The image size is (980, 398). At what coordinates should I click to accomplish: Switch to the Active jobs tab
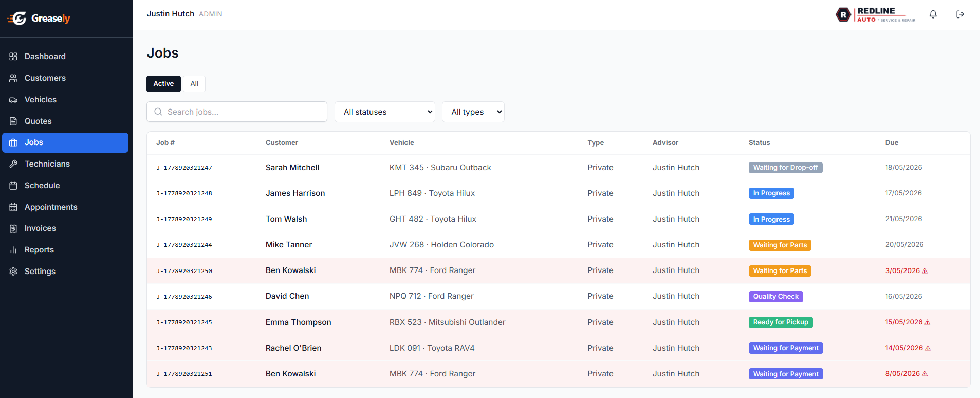coord(163,84)
